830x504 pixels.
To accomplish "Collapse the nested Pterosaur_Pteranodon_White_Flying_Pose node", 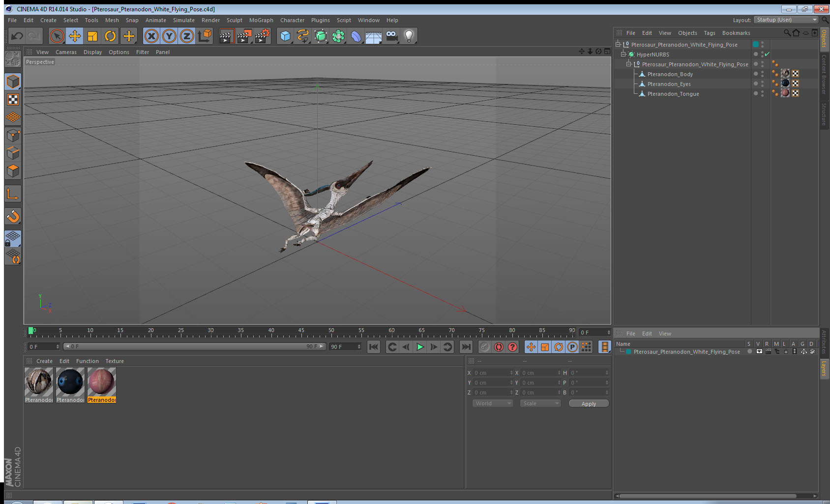I will point(628,64).
